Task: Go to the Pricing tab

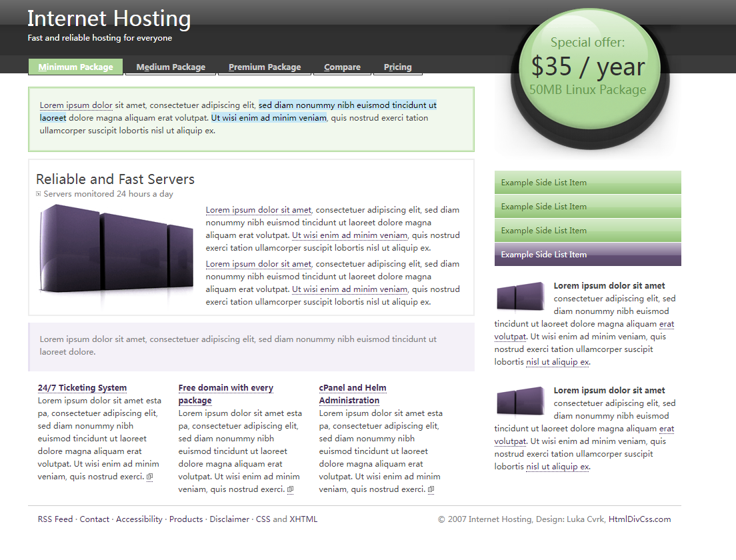Action: pos(397,67)
